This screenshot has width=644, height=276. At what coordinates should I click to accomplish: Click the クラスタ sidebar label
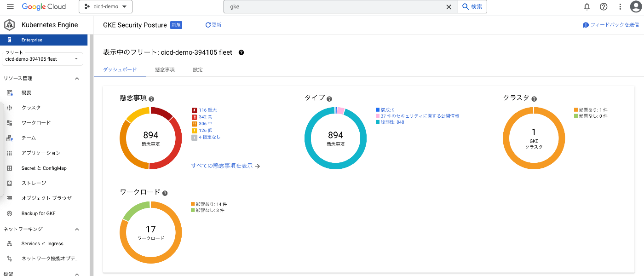pyautogui.click(x=31, y=108)
